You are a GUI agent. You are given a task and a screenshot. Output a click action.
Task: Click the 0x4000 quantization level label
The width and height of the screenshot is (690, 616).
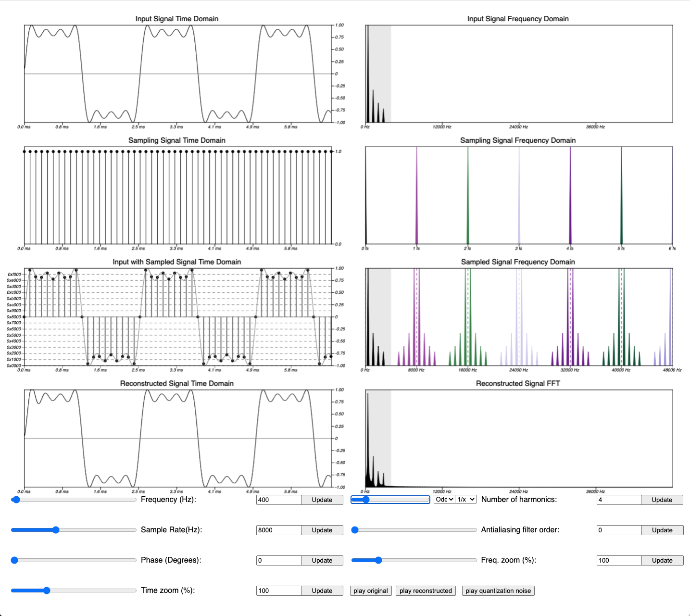point(14,341)
